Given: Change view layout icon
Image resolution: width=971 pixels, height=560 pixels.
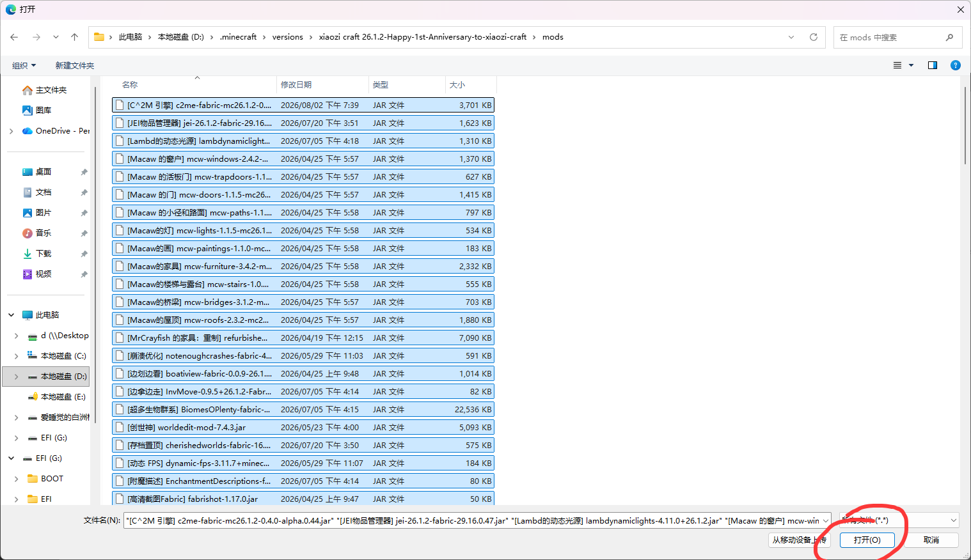Looking at the screenshot, I should (897, 65).
